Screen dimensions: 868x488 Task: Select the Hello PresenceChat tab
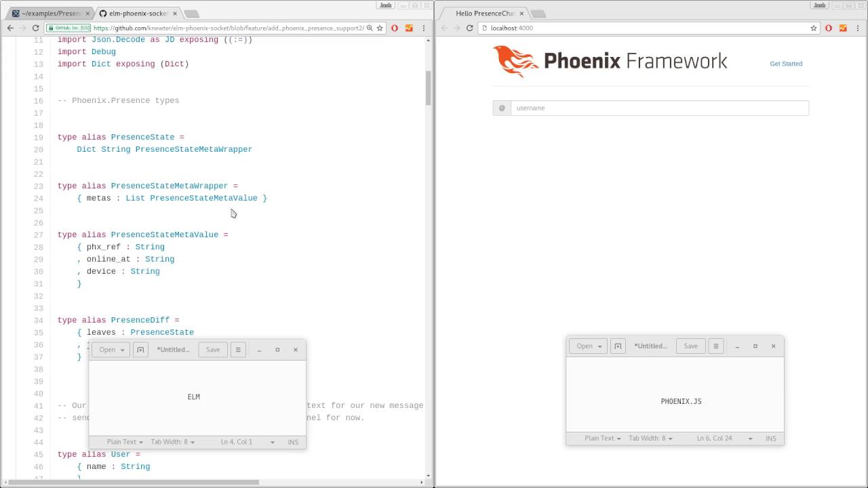tap(485, 14)
